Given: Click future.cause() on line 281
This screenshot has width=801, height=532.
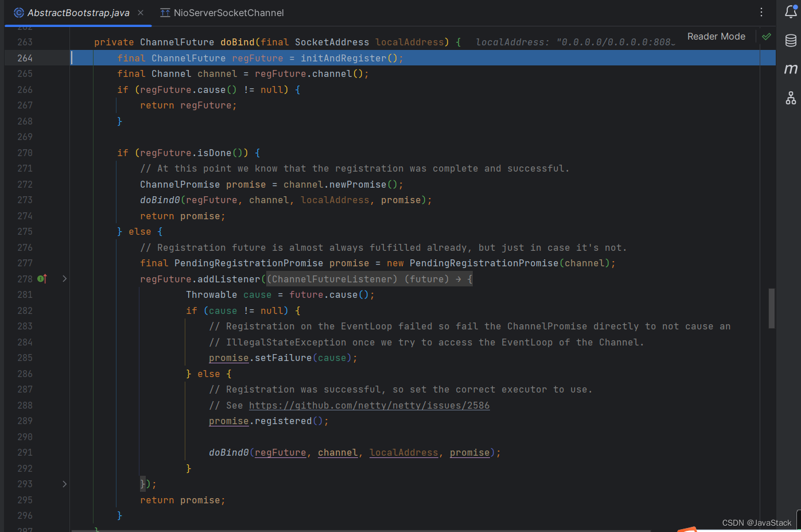Looking at the screenshot, I should (x=329, y=295).
